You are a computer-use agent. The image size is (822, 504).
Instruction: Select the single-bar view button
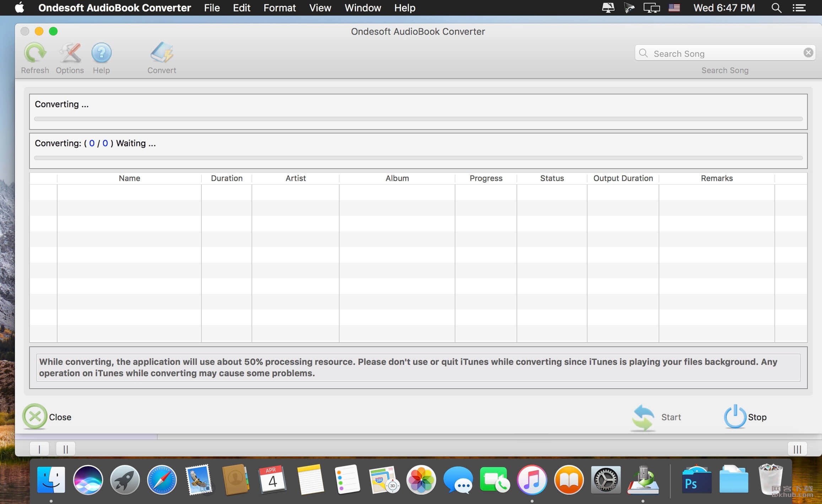point(39,449)
